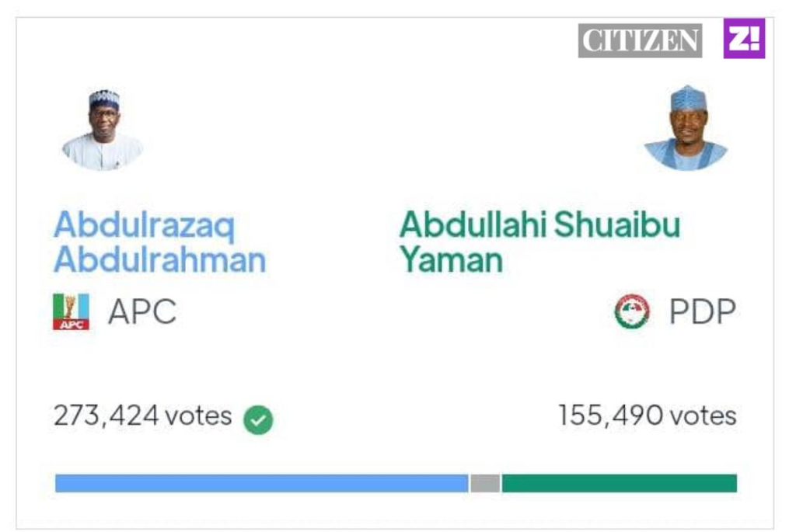Select the first name Abdulrazaq

coord(144,226)
